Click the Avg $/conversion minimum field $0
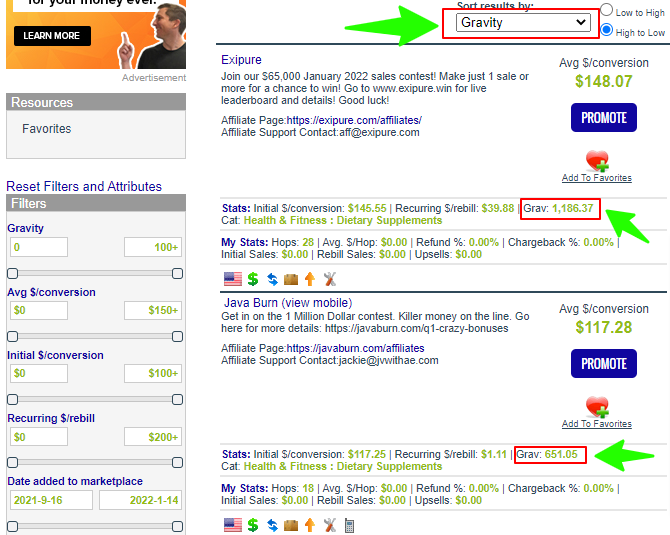This screenshot has height=535, width=670. point(39,310)
